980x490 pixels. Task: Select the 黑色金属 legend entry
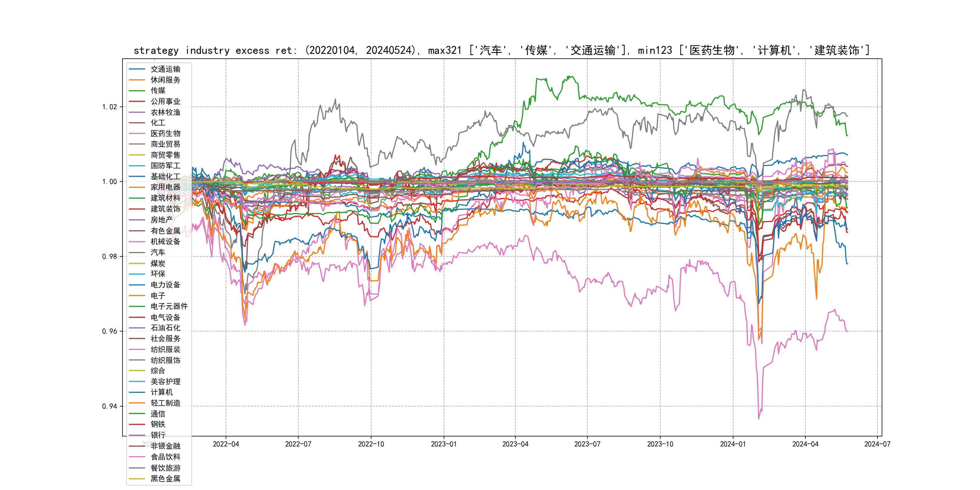[x=165, y=479]
